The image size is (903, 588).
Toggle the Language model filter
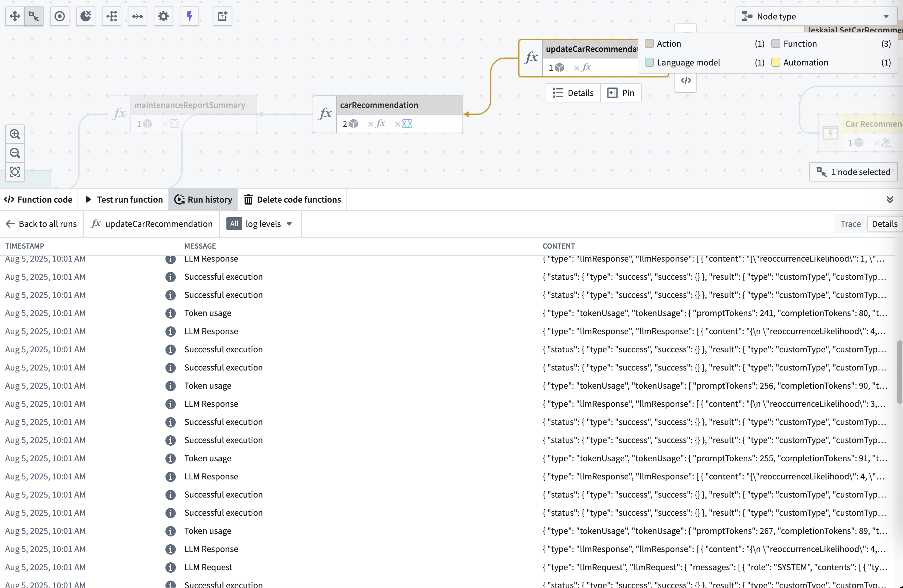(x=649, y=62)
